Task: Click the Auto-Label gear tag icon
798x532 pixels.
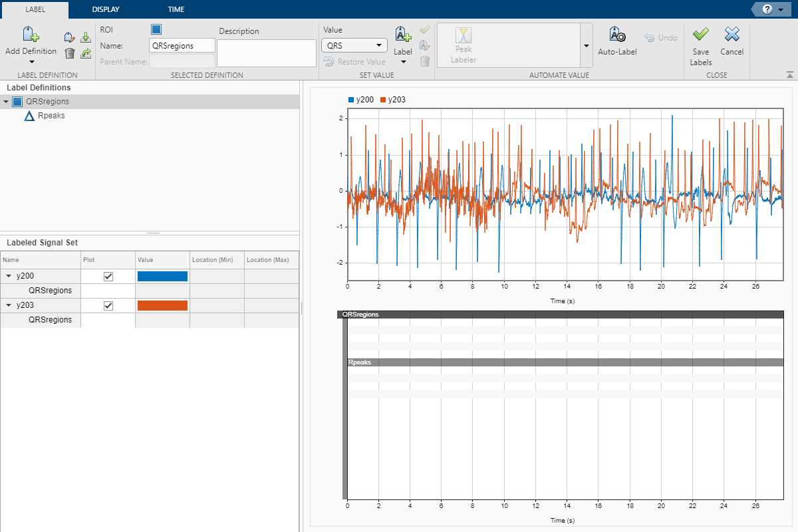Action: point(617,35)
